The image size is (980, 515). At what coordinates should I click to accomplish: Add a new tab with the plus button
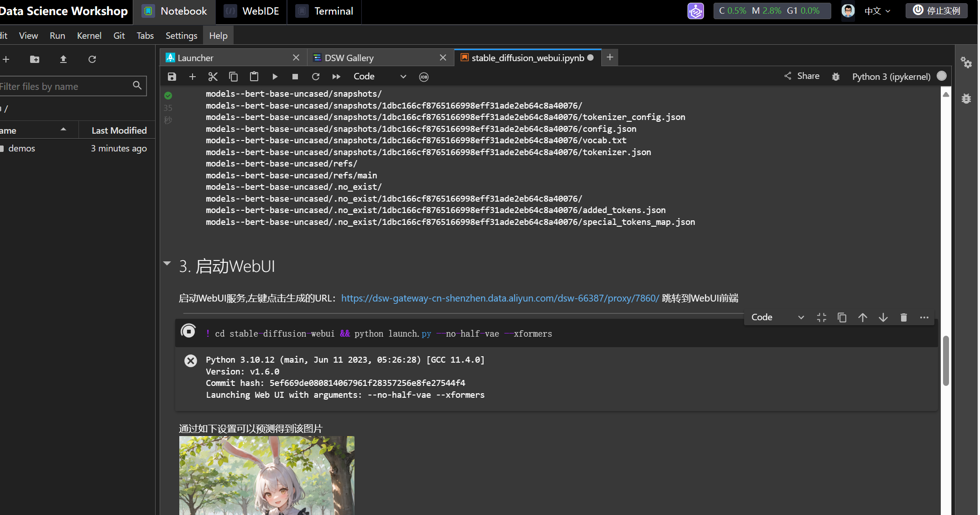610,57
